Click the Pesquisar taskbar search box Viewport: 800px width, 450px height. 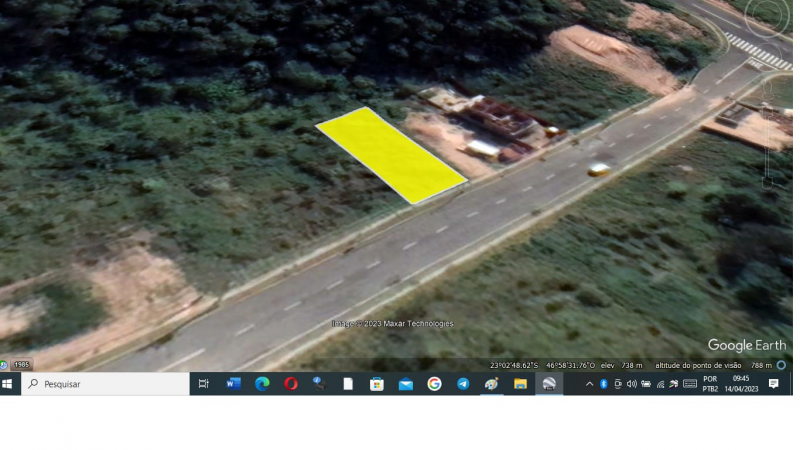click(105, 384)
